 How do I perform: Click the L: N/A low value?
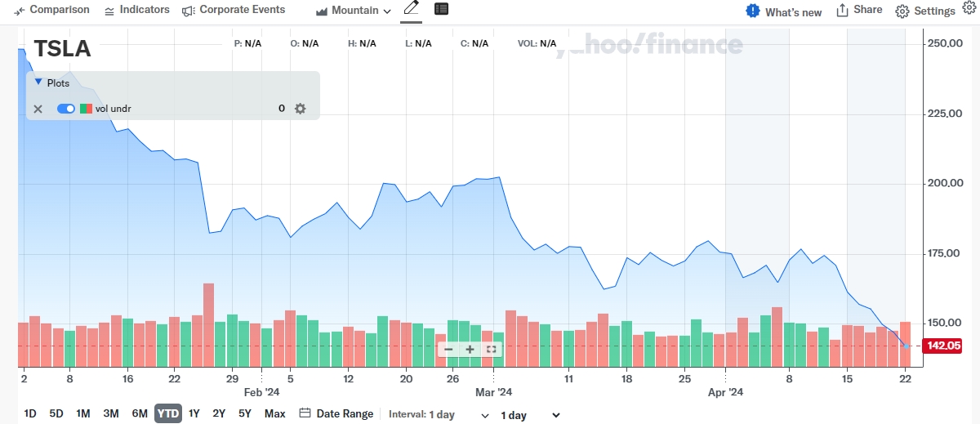click(418, 43)
